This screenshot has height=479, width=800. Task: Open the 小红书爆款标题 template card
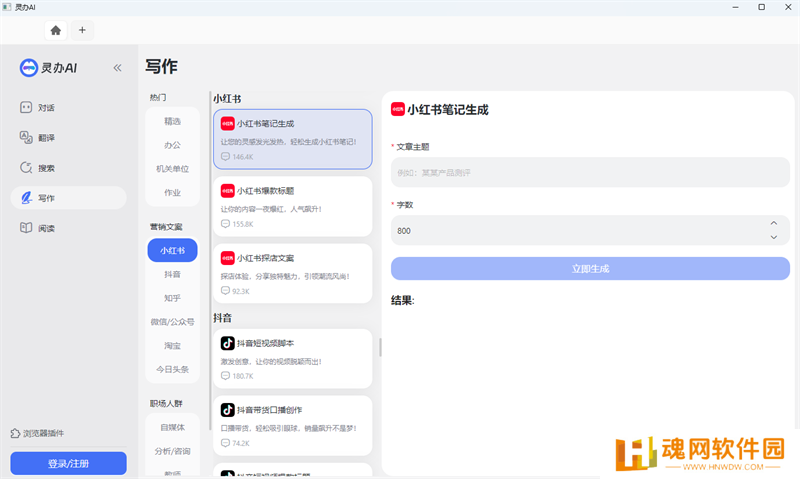[x=293, y=206]
